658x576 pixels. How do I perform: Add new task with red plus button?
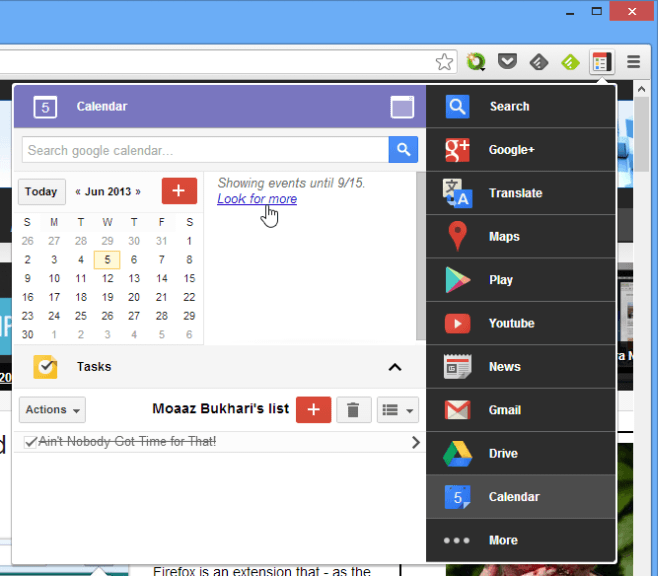(x=313, y=409)
